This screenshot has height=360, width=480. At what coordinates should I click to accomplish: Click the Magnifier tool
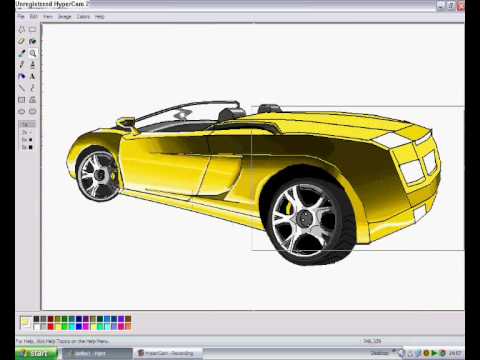pyautogui.click(x=32, y=53)
